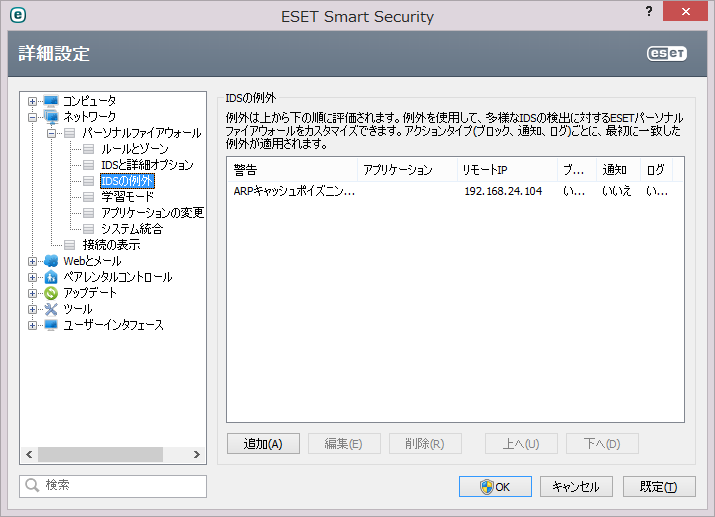Click the 192.168.24.104 remote IP cell
Screen dimensions: 715x517
[503, 191]
